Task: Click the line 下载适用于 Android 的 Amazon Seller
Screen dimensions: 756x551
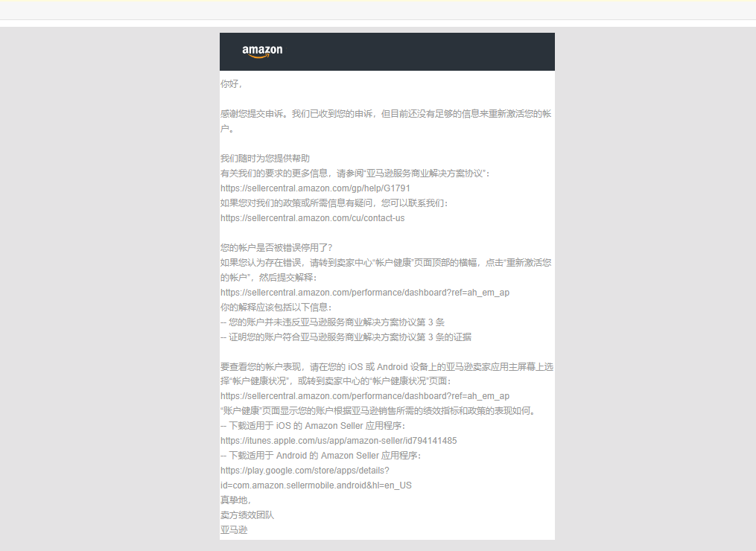Action: [320, 456]
